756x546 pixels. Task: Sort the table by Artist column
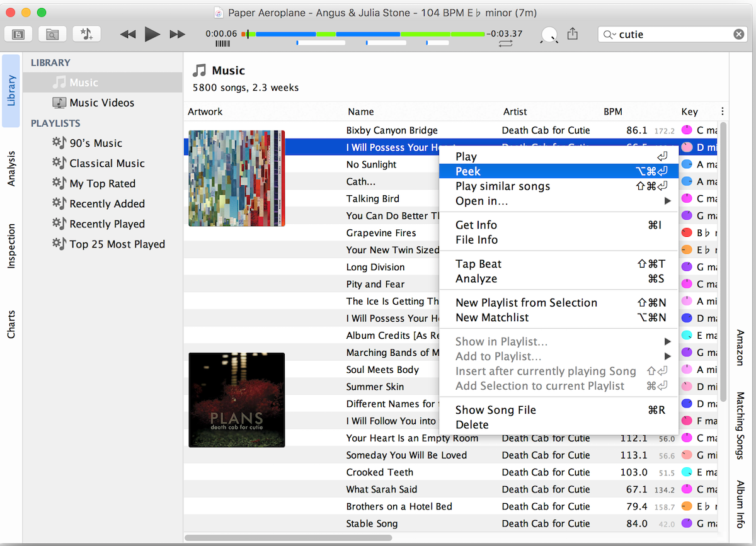(x=515, y=111)
